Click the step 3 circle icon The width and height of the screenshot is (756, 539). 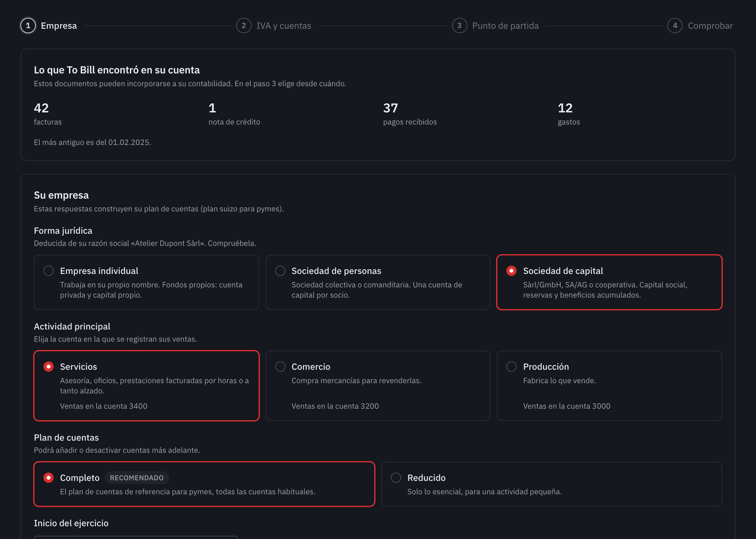point(459,26)
